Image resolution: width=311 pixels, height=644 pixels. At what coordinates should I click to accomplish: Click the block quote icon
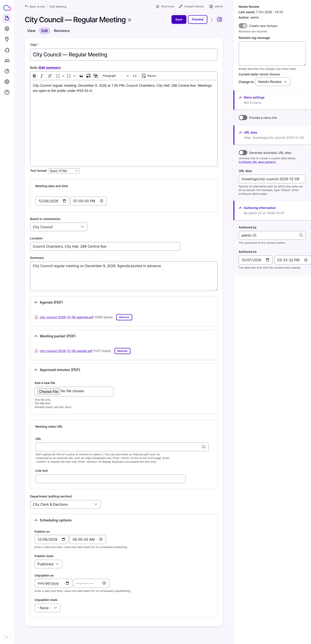click(x=81, y=76)
